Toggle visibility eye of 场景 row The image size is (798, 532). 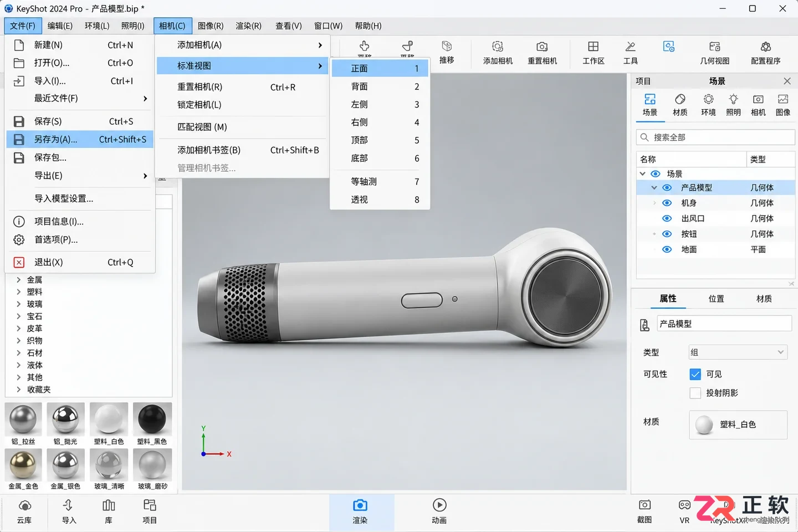click(x=655, y=174)
